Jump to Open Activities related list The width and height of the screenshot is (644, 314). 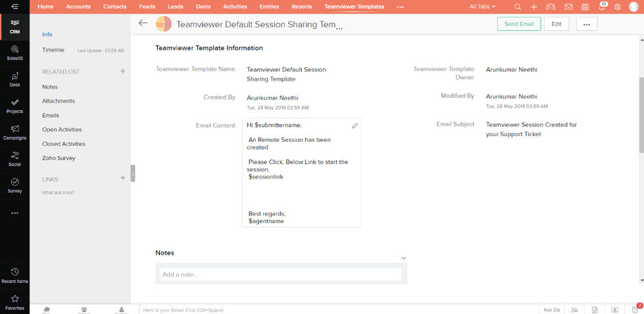[x=62, y=130]
